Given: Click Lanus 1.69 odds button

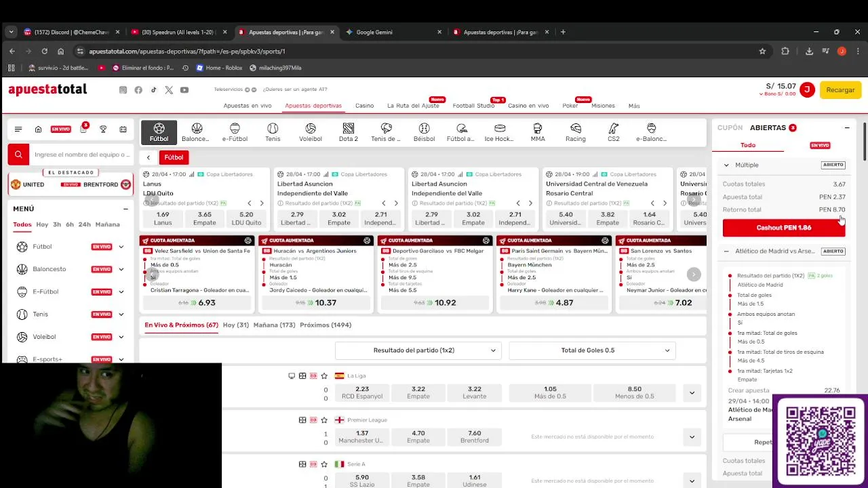Looking at the screenshot, I should (163, 218).
